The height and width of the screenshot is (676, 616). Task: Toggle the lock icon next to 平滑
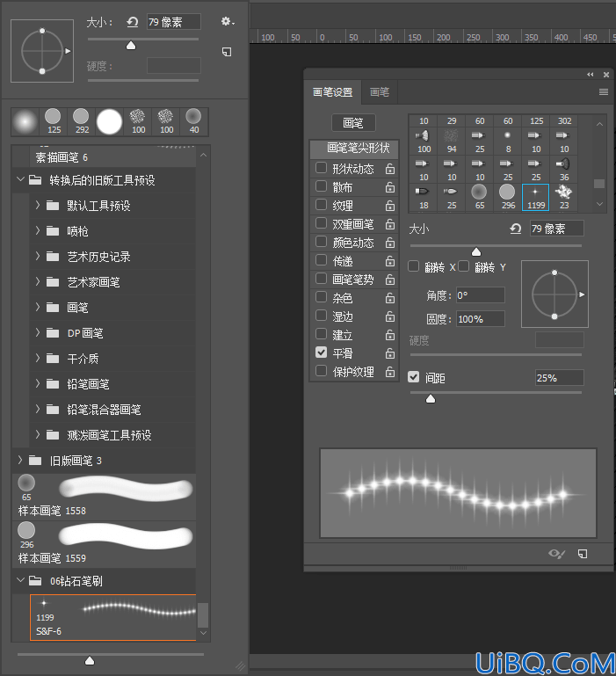click(x=389, y=353)
